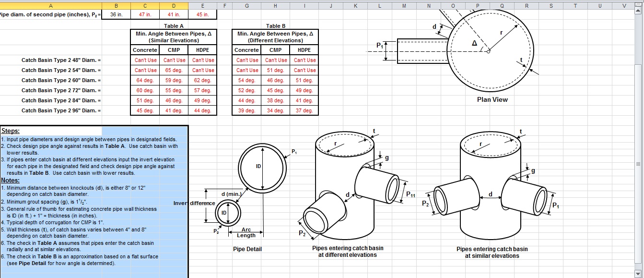Image resolution: width=644 pixels, height=278 pixels.
Task: Select column B header
Action: click(x=116, y=5)
